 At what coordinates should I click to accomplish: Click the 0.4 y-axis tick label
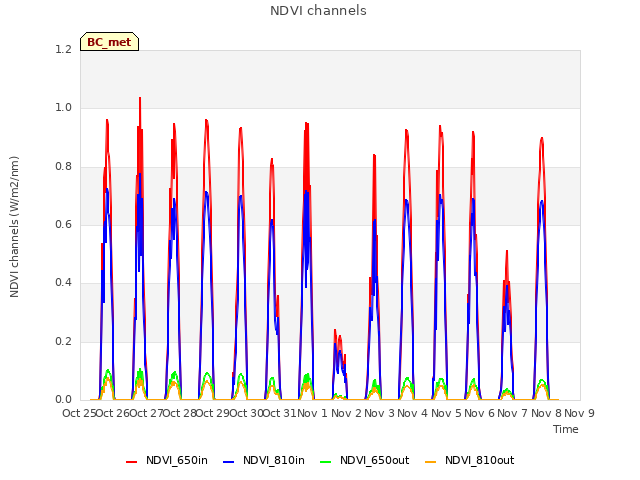[64, 283]
